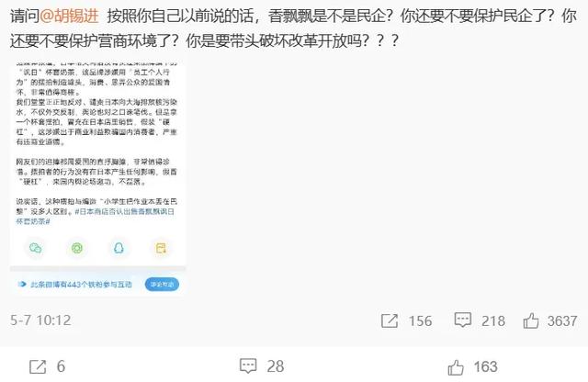Open the @胡锡进 mention link
The width and height of the screenshot is (588, 382).
(70, 16)
